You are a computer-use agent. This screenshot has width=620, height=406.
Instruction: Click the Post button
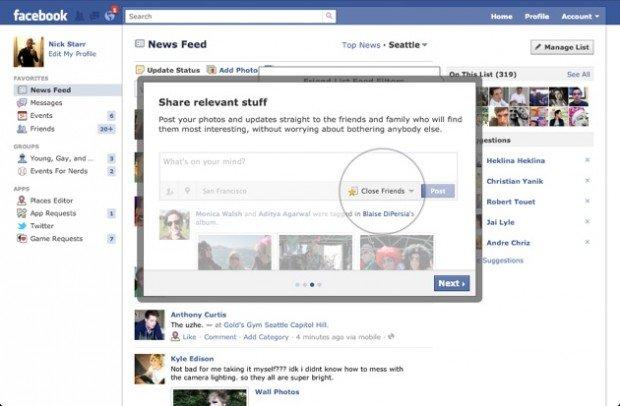click(x=438, y=191)
